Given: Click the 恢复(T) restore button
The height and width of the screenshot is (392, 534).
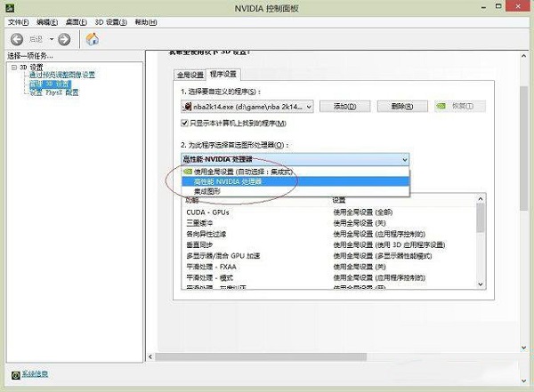Looking at the screenshot, I should click(460, 107).
